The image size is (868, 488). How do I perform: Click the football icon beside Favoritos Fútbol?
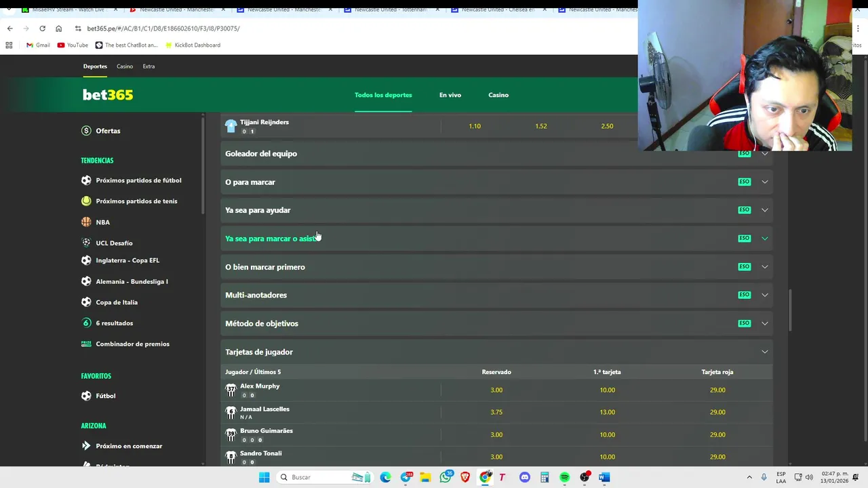tap(86, 396)
